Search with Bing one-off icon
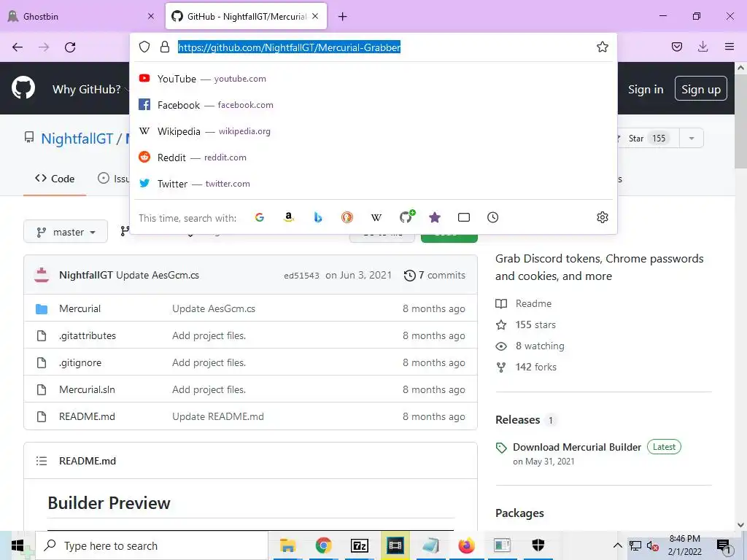747x560 pixels. pos(318,217)
